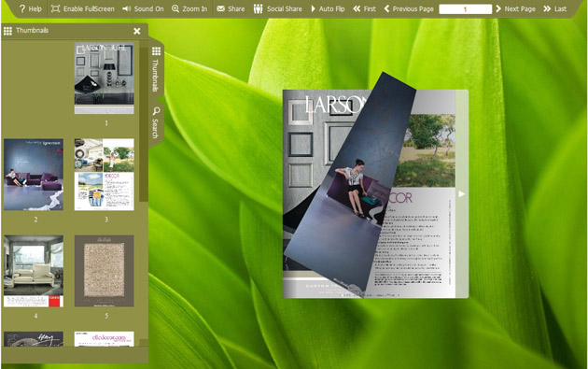Jump to Last page
Image resolution: width=588 pixels, height=369 pixels.
pyautogui.click(x=555, y=8)
